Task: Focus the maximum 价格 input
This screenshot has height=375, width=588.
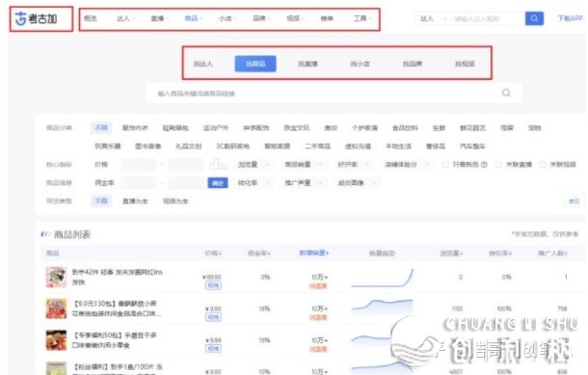Action: [186, 164]
